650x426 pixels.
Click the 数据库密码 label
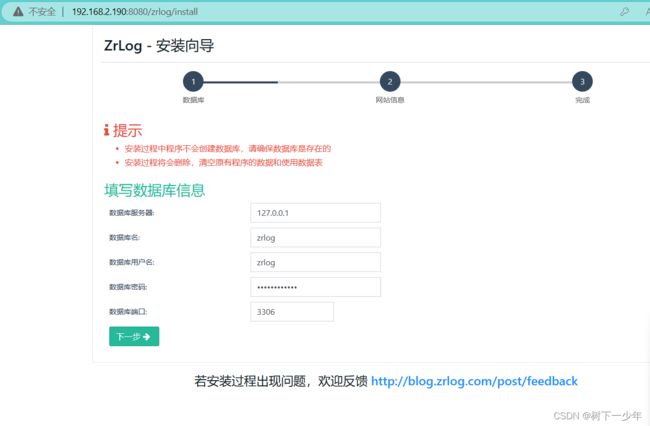click(x=128, y=287)
